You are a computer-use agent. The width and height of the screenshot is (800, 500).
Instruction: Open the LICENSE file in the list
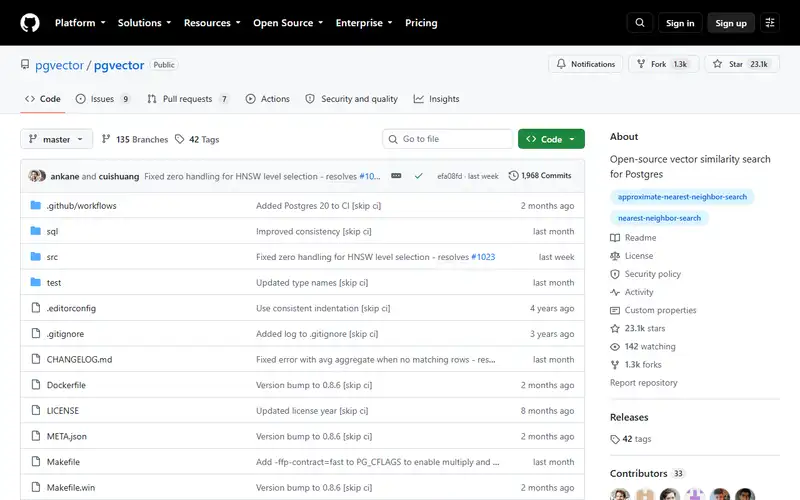(x=63, y=411)
